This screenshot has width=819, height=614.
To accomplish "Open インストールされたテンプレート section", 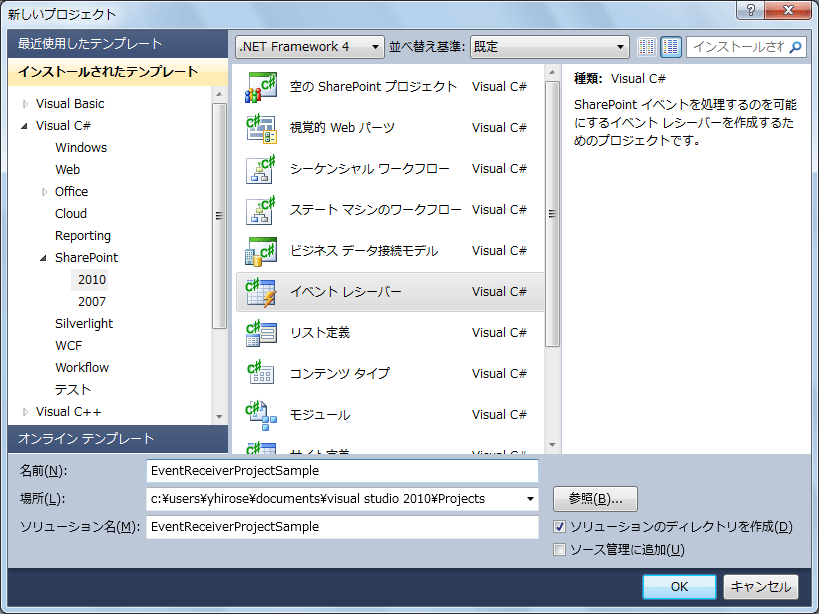I will [x=118, y=72].
